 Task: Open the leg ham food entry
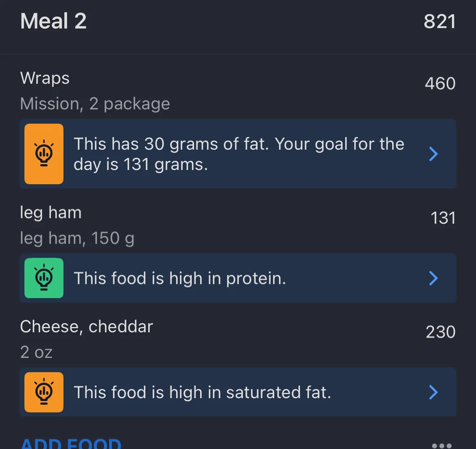pos(51,213)
